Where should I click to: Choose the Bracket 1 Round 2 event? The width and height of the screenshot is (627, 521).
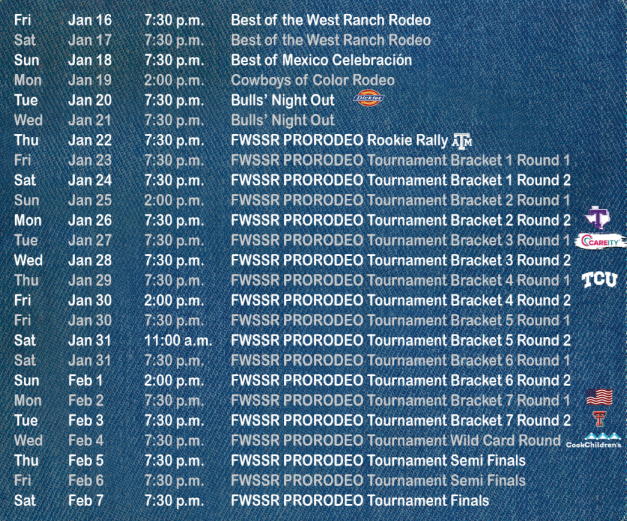coord(400,180)
